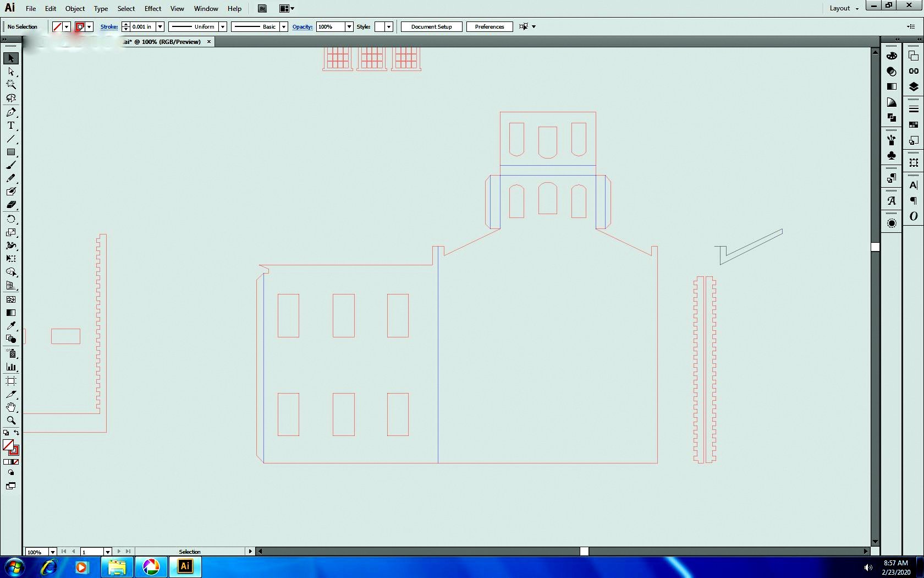Select the Mesh tool
The width and height of the screenshot is (924, 578).
[x=11, y=299]
